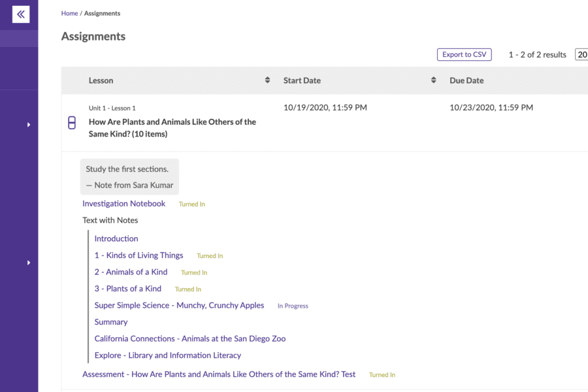The image size is (588, 392).
Task: Open 2 - Animals of a Kind
Action: (x=131, y=272)
